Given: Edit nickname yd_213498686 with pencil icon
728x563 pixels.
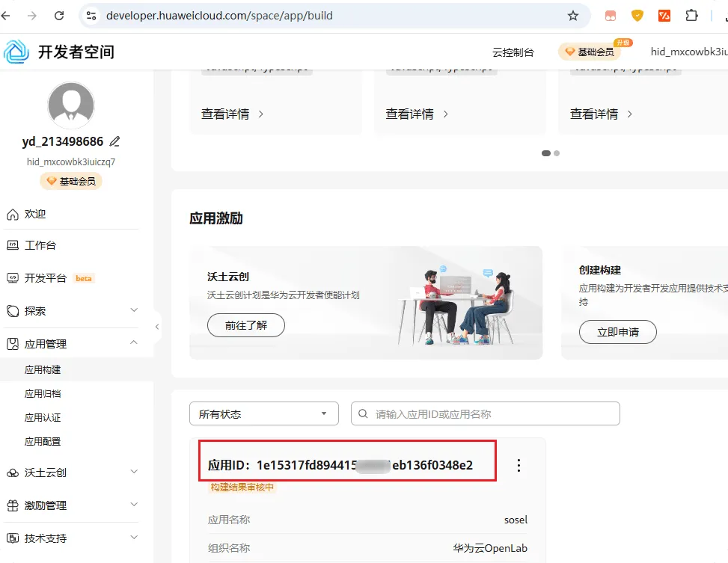Looking at the screenshot, I should pyautogui.click(x=114, y=141).
